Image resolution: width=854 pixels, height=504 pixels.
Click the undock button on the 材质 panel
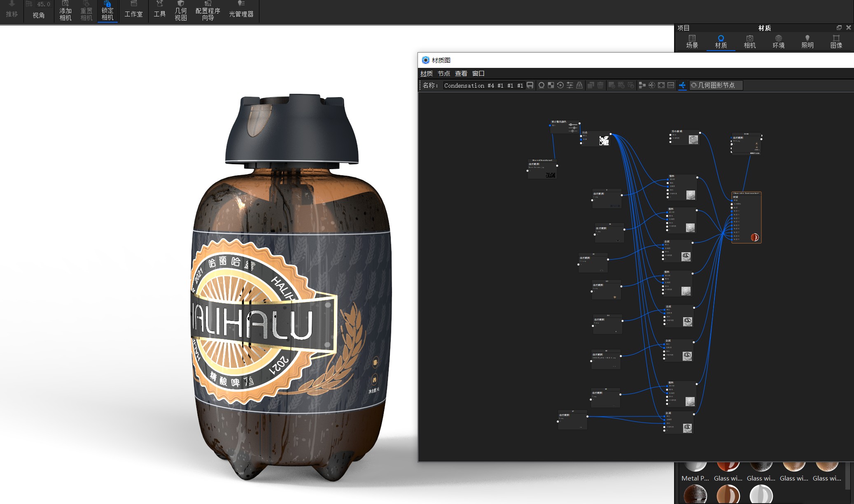point(839,28)
